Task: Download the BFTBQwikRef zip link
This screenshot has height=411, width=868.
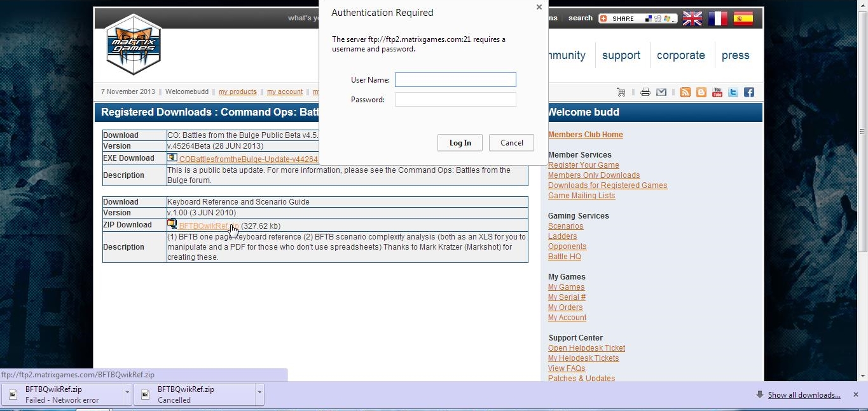Action: (209, 226)
